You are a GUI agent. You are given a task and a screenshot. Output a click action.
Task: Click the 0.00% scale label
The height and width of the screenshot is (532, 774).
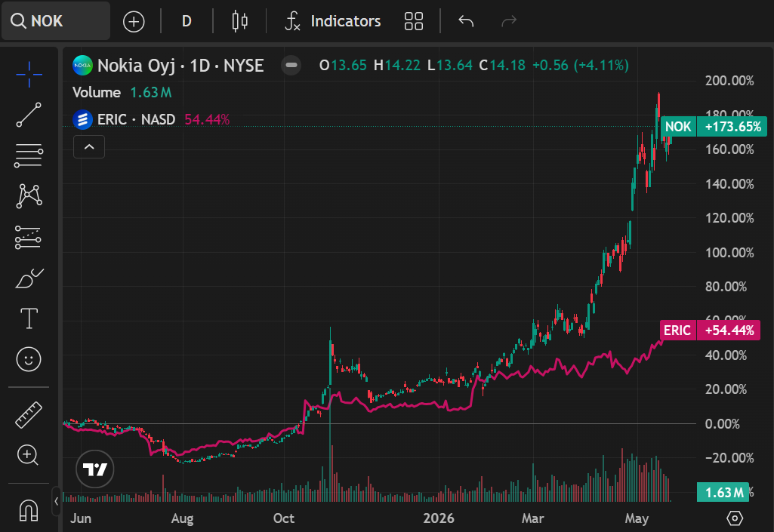tap(722, 424)
